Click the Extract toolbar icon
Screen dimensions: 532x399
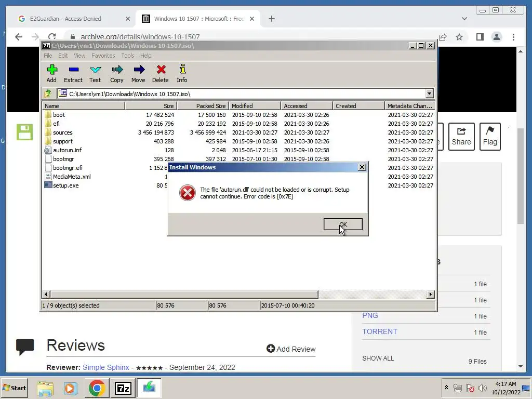73,74
